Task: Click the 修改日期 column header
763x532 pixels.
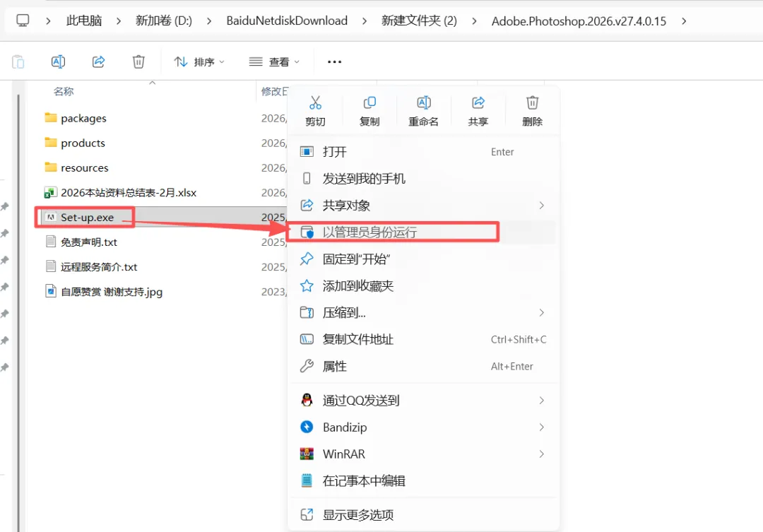Action: (x=274, y=91)
